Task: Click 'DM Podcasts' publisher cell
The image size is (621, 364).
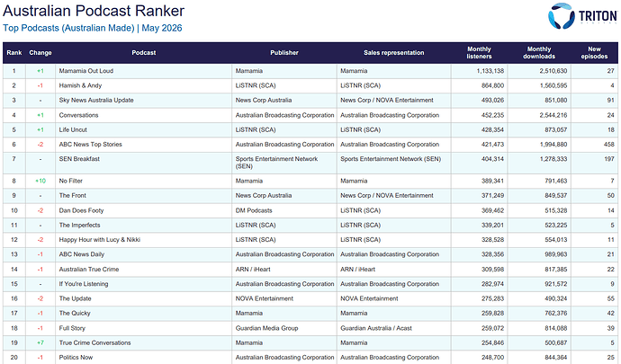Action: coord(254,210)
